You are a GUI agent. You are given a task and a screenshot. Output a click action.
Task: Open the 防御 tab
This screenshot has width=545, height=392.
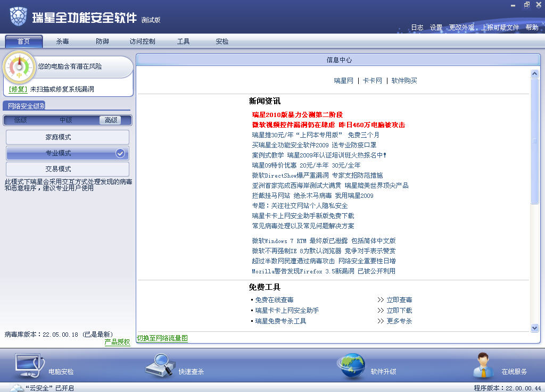click(x=102, y=41)
